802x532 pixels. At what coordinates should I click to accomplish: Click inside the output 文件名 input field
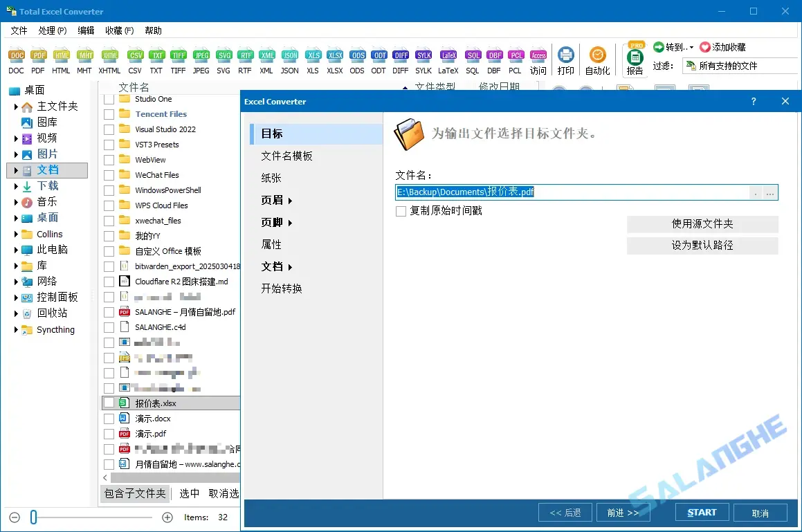[x=554, y=192]
